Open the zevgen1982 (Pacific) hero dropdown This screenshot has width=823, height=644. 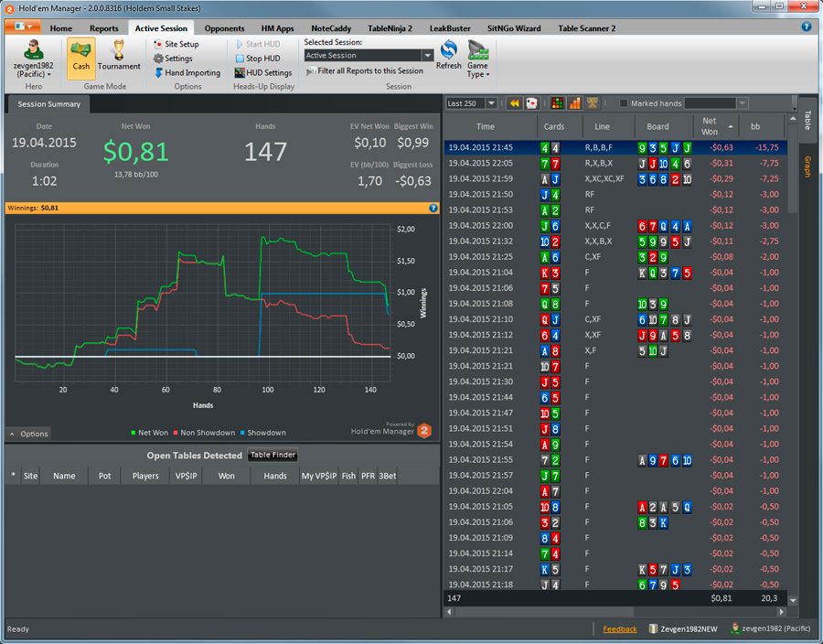coord(33,59)
